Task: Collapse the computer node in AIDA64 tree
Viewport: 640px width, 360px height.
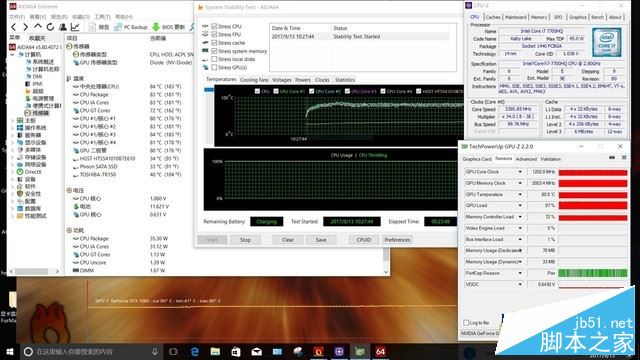Action: tap(12, 54)
